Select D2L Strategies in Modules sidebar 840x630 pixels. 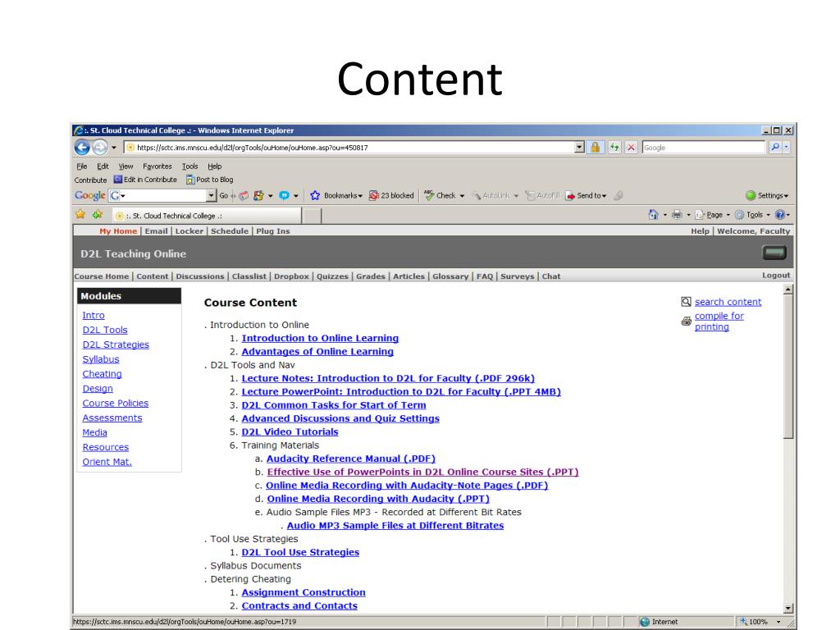coord(116,345)
